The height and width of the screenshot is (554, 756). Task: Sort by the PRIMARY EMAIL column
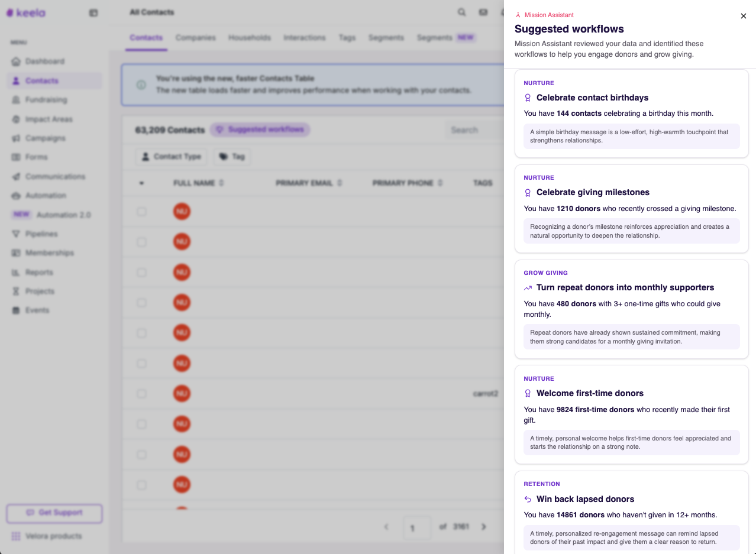[x=309, y=183]
